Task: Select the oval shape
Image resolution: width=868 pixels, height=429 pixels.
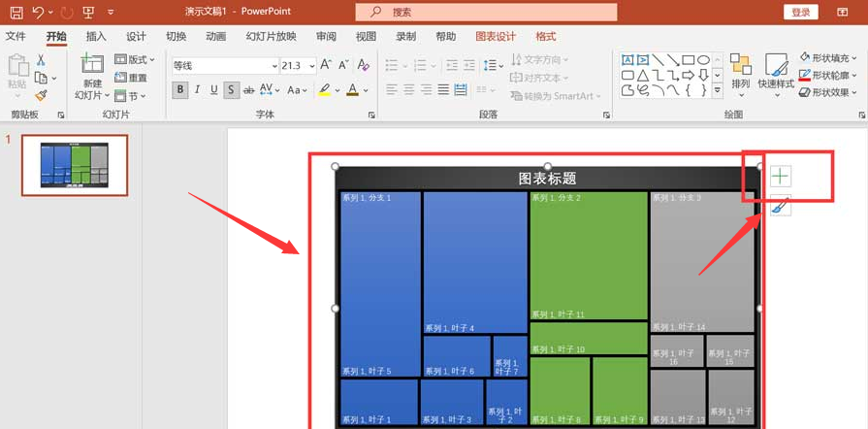Action: point(703,60)
